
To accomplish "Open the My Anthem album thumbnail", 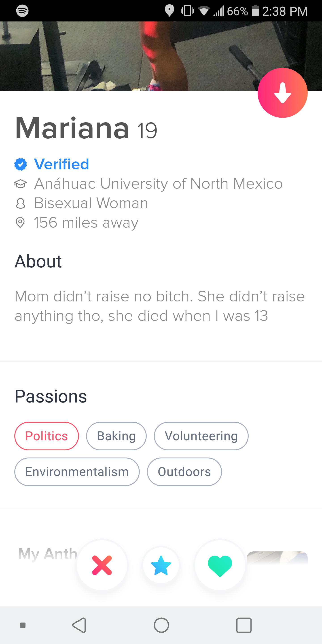I will (277, 558).
